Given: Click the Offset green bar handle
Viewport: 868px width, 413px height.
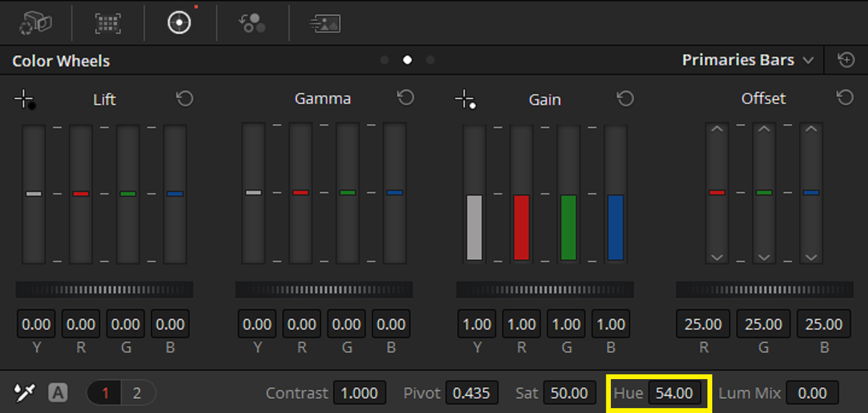Looking at the screenshot, I should pyautogui.click(x=764, y=193).
